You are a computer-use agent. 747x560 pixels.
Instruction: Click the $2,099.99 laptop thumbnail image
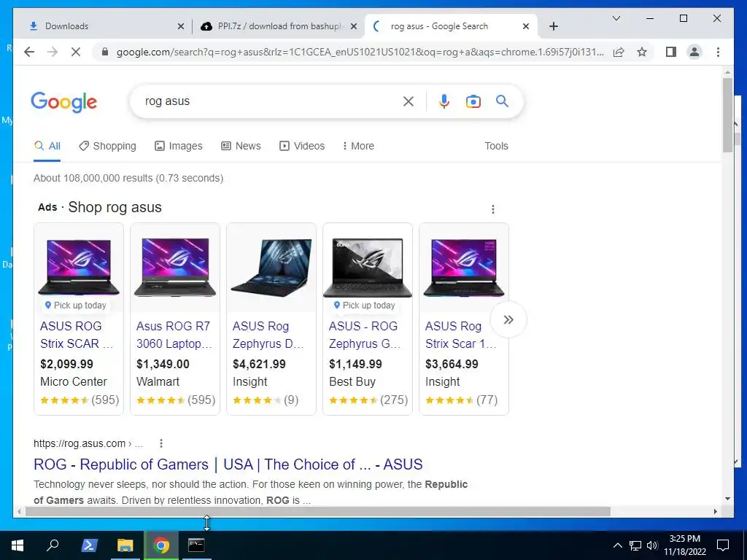coord(79,268)
